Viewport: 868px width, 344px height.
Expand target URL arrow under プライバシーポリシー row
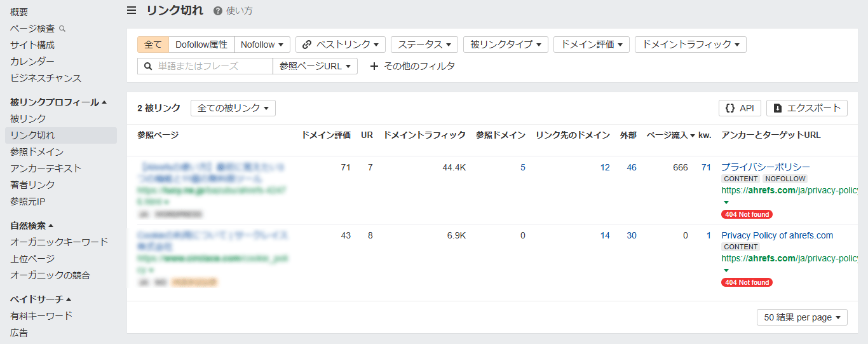(x=725, y=201)
